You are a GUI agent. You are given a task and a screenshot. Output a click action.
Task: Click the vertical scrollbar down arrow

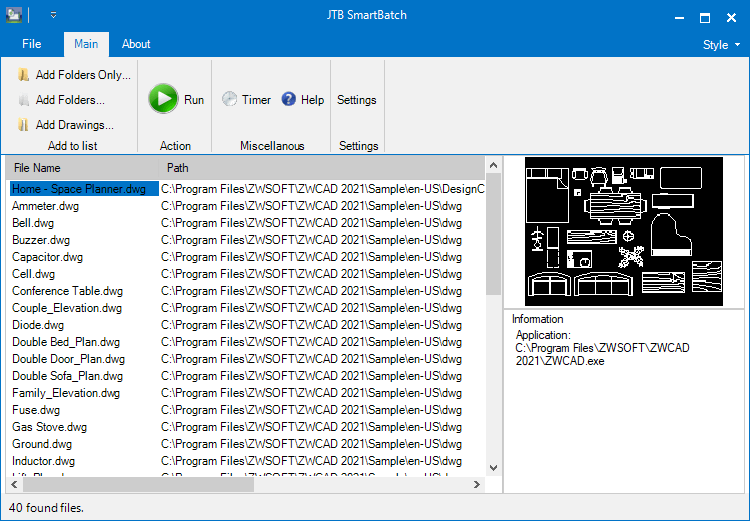coord(494,468)
